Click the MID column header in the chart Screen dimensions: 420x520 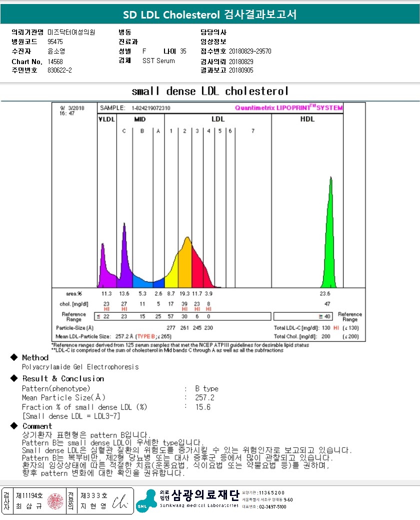pyautogui.click(x=140, y=119)
